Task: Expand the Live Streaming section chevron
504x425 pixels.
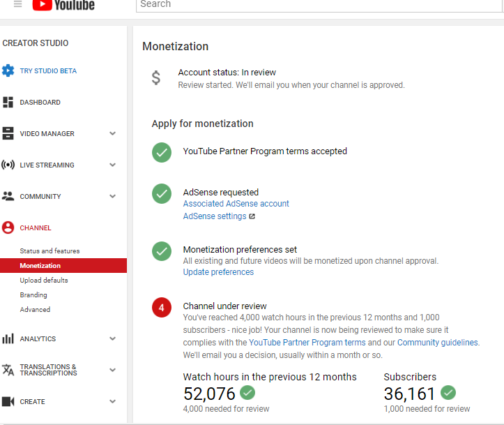Action: 112,165
